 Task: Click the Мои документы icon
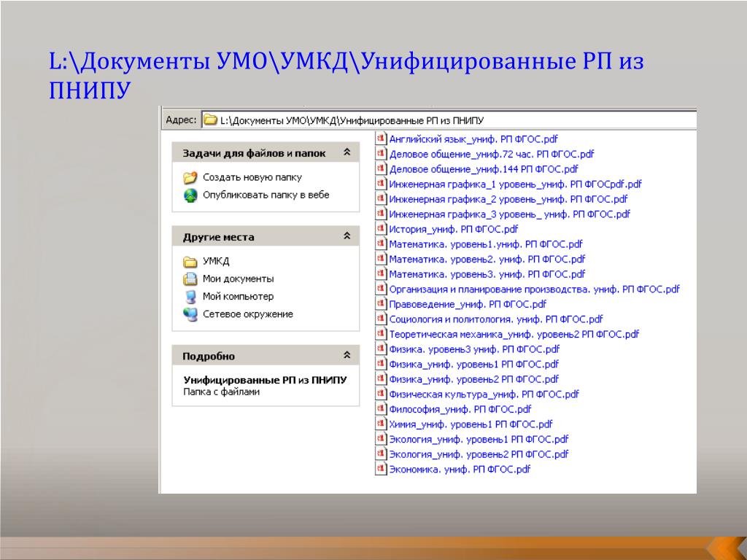click(x=190, y=279)
